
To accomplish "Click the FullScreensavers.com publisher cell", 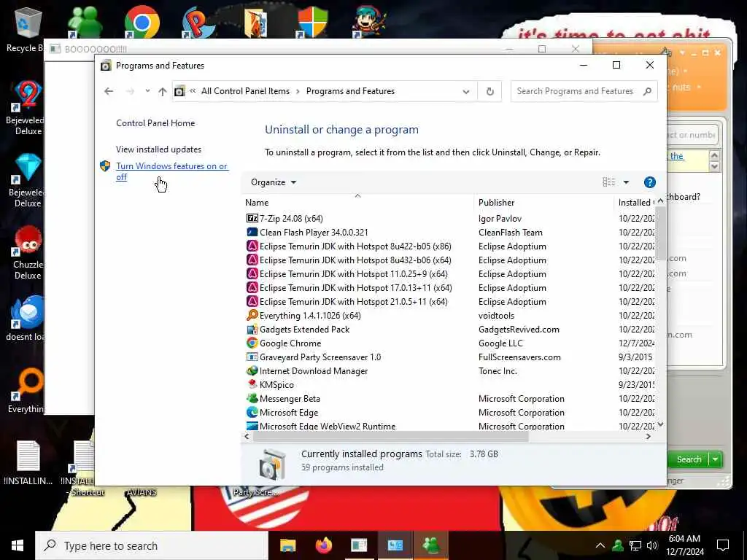I will (519, 357).
